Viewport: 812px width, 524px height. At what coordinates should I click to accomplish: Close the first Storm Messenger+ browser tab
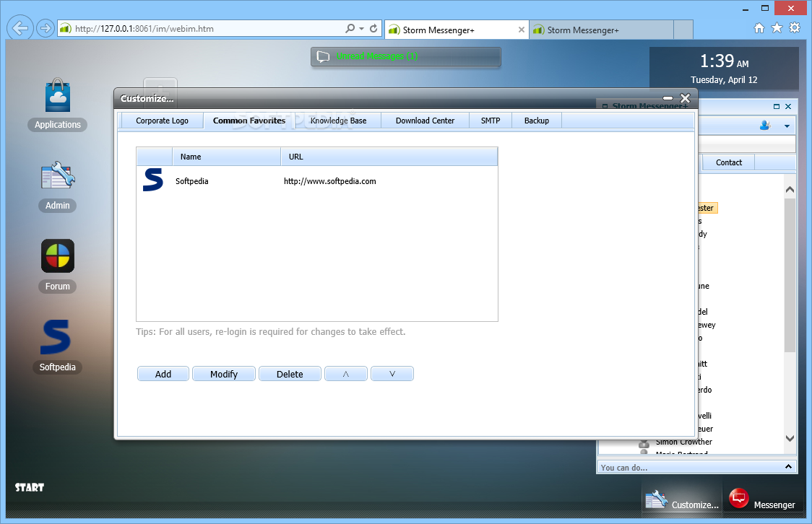pyautogui.click(x=522, y=30)
